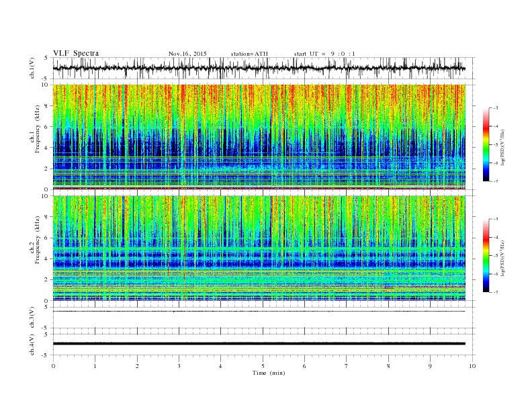Click the "ch.4(V)" axis label
The height and width of the screenshot is (411, 532).
click(32, 345)
